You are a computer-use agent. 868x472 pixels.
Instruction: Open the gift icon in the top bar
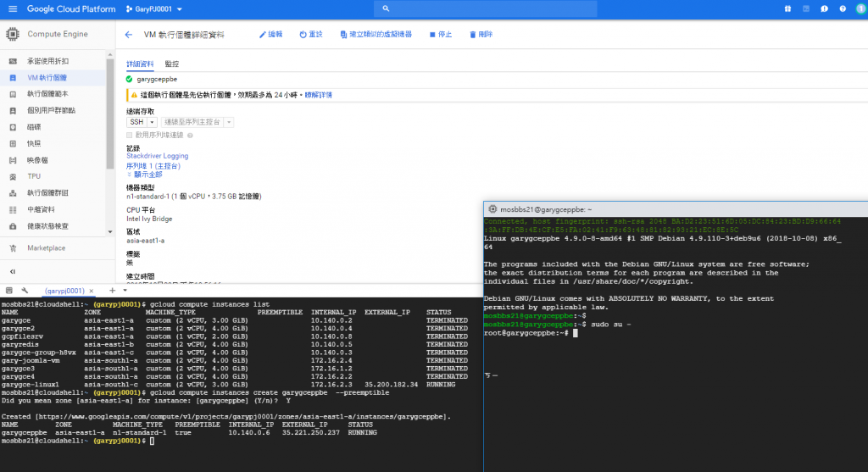(787, 8)
